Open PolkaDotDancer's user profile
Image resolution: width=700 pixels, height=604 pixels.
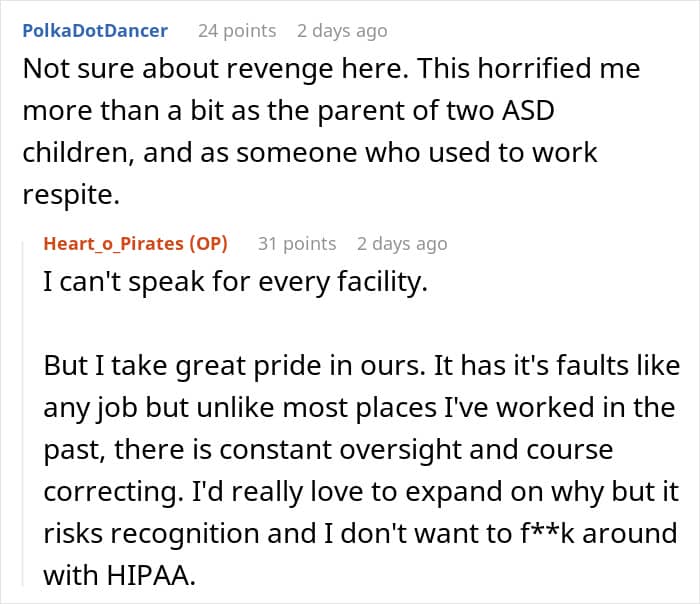95,31
